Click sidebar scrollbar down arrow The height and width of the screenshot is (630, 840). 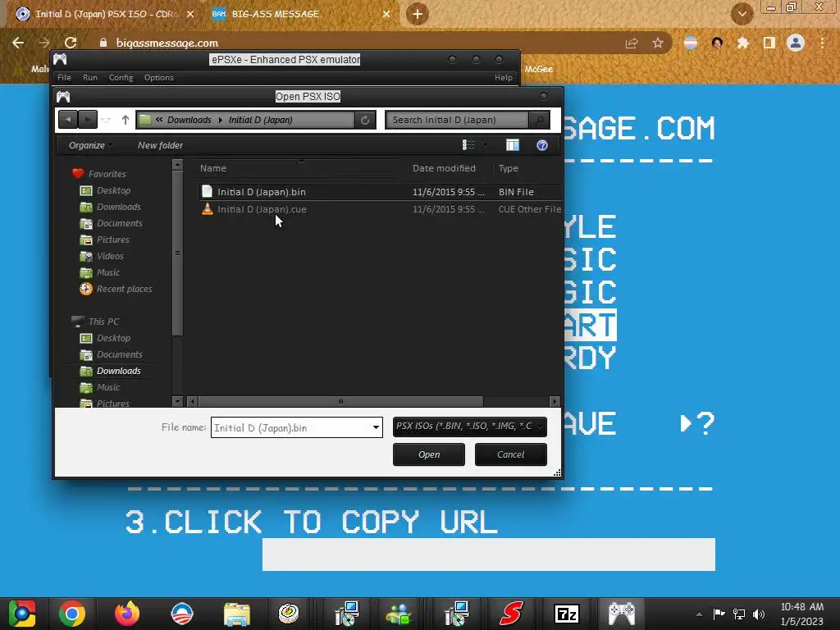coord(177,400)
